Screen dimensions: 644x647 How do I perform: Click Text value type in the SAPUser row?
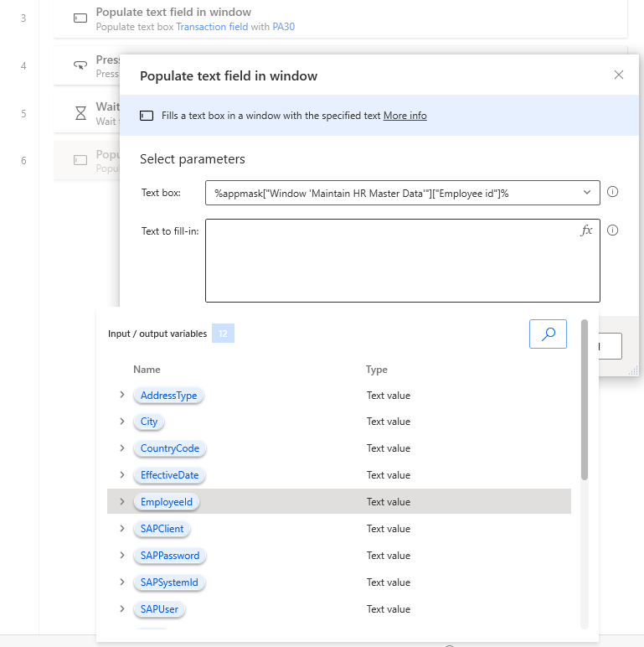[389, 609]
